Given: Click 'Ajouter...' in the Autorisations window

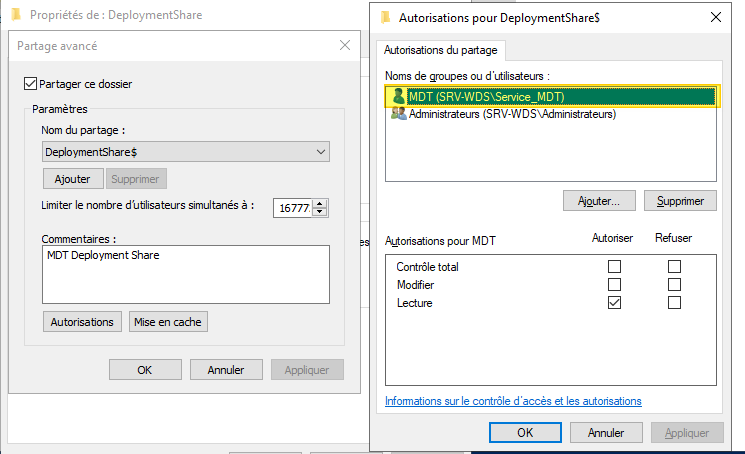Looking at the screenshot, I should [599, 201].
